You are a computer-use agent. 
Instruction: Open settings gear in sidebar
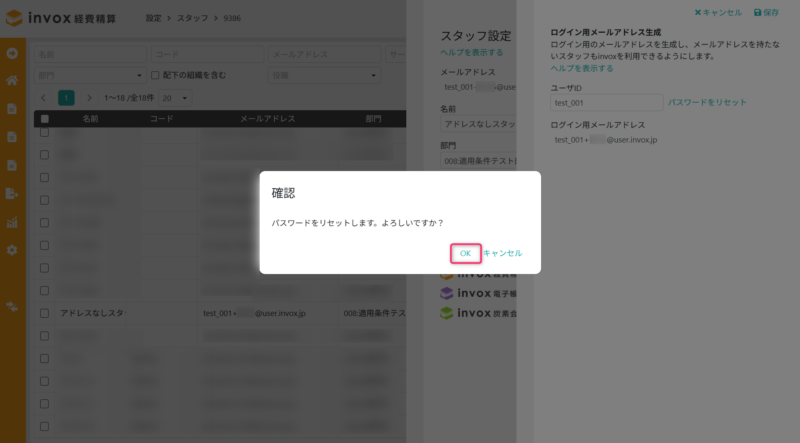pos(12,250)
